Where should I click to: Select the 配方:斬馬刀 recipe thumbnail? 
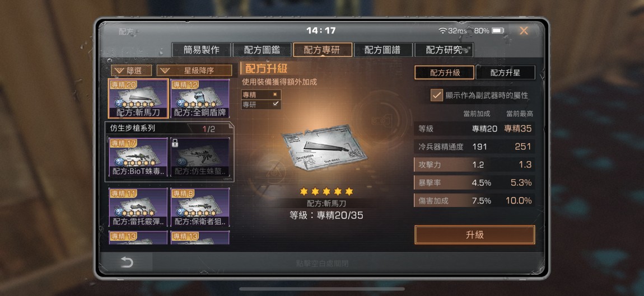tap(138, 98)
